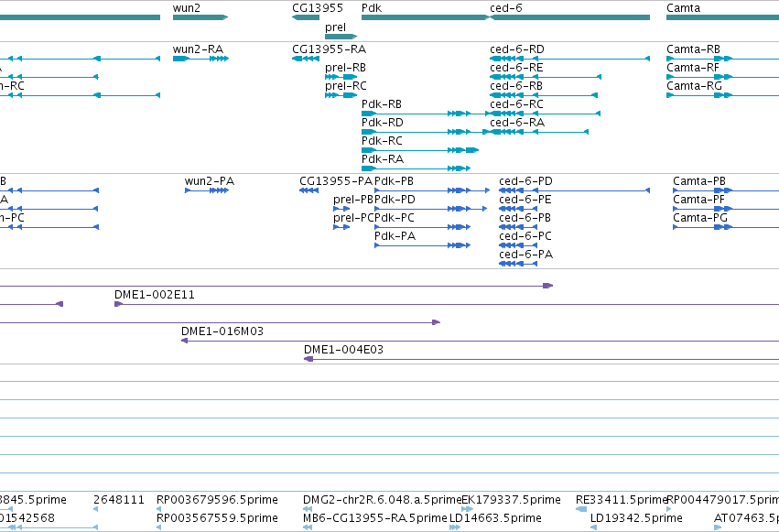Select the ced-6 gene feature
The image size is (779, 532).
[570, 17]
